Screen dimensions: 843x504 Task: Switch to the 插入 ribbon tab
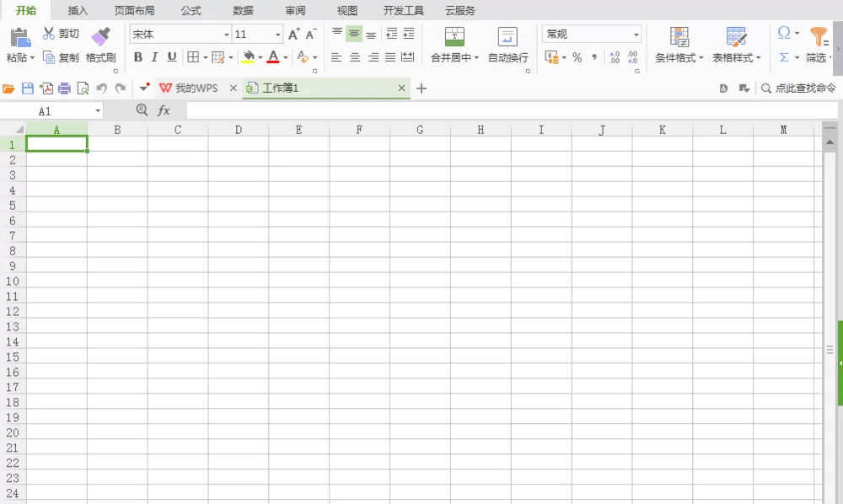point(78,10)
